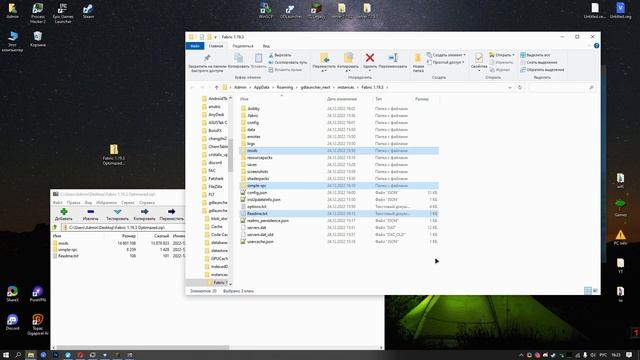640x360 pixels.
Task: Click the Pin to Quick Access ribbon icon
Action: click(x=207, y=58)
